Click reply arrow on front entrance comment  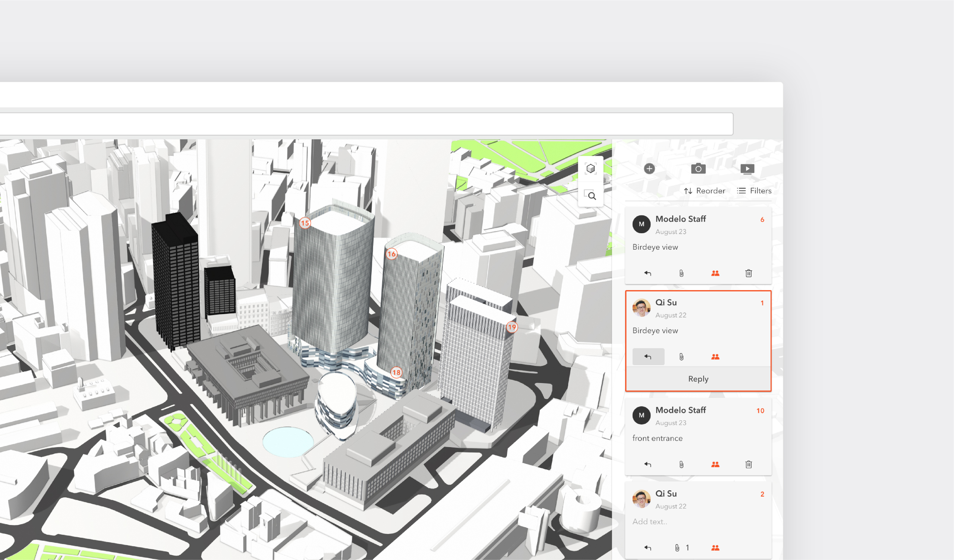click(x=648, y=464)
